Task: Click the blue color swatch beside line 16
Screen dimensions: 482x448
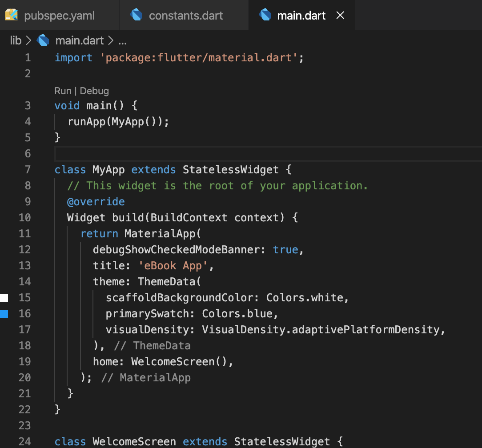Action: click(x=3, y=313)
